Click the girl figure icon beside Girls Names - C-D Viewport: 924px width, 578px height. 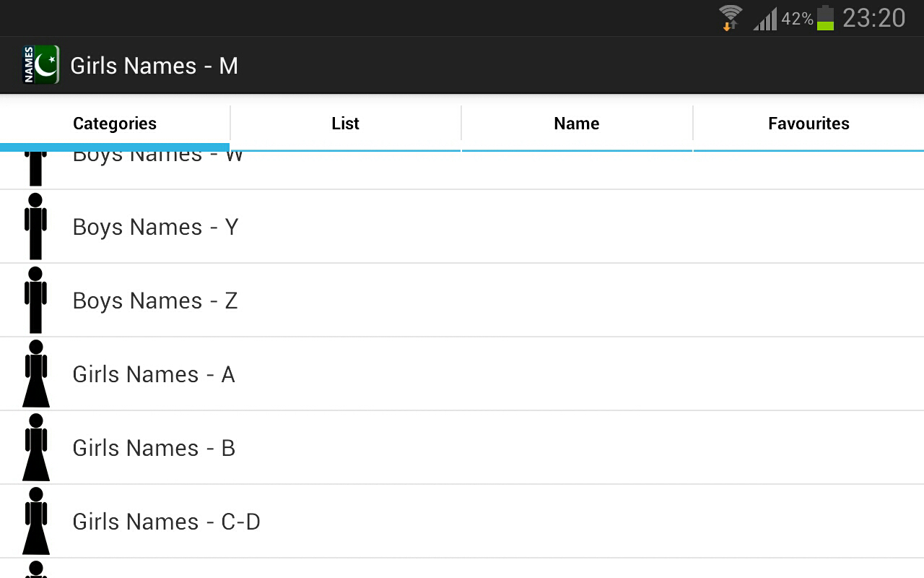pyautogui.click(x=35, y=521)
